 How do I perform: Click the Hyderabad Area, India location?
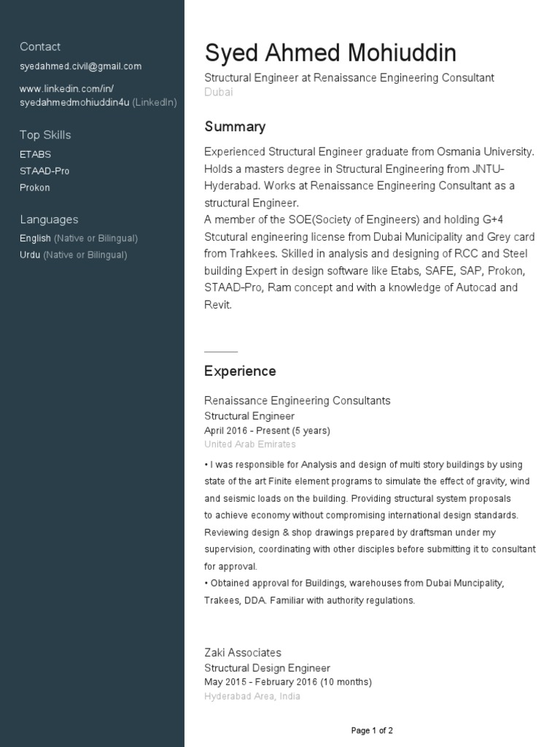click(x=252, y=697)
